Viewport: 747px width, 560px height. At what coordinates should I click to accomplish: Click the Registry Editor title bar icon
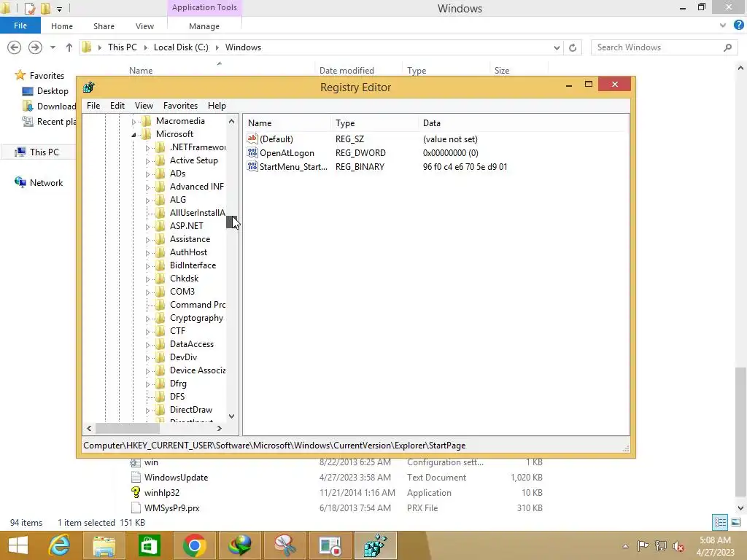click(x=88, y=87)
